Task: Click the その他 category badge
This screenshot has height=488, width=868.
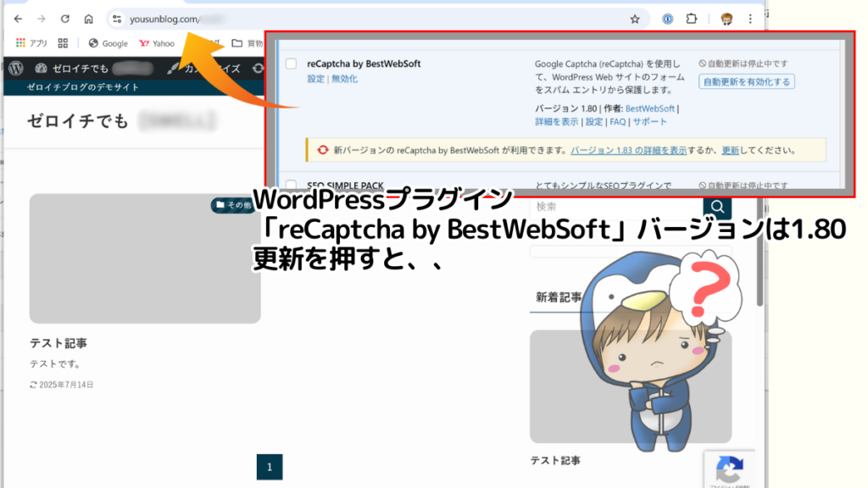Action: coord(232,205)
